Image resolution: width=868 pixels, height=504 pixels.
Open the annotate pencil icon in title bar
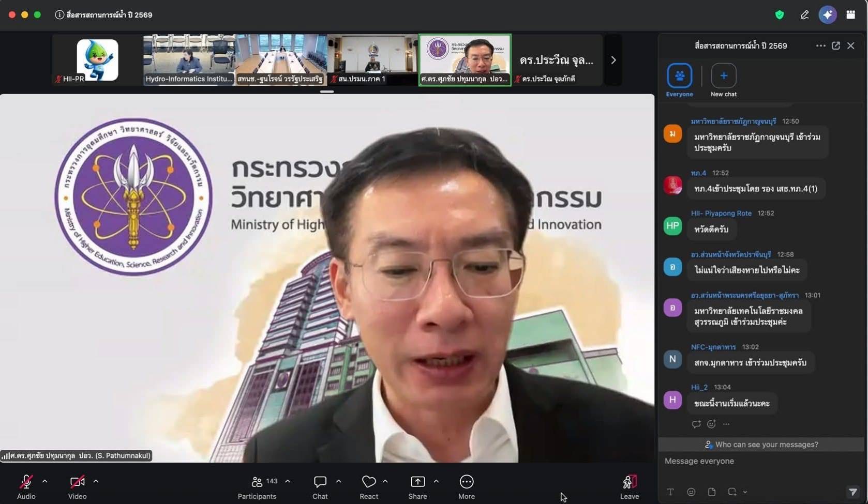point(804,14)
